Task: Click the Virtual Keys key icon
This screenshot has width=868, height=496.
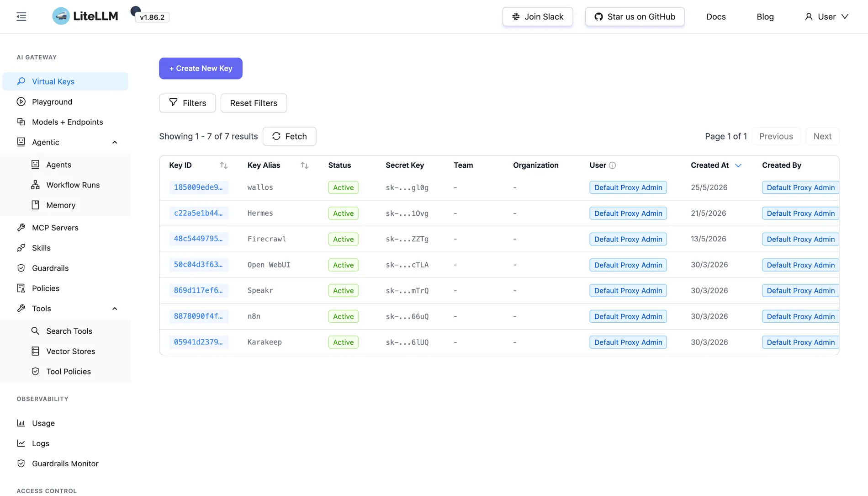Action: (x=21, y=81)
